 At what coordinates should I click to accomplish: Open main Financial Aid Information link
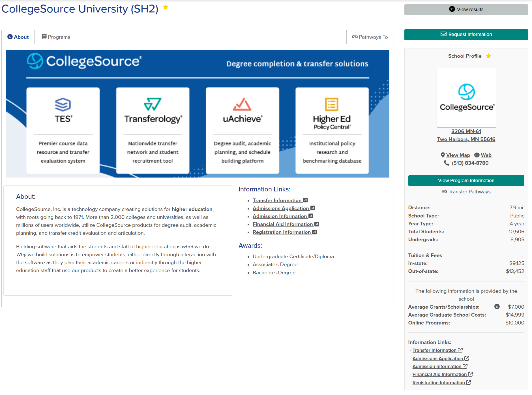point(283,224)
